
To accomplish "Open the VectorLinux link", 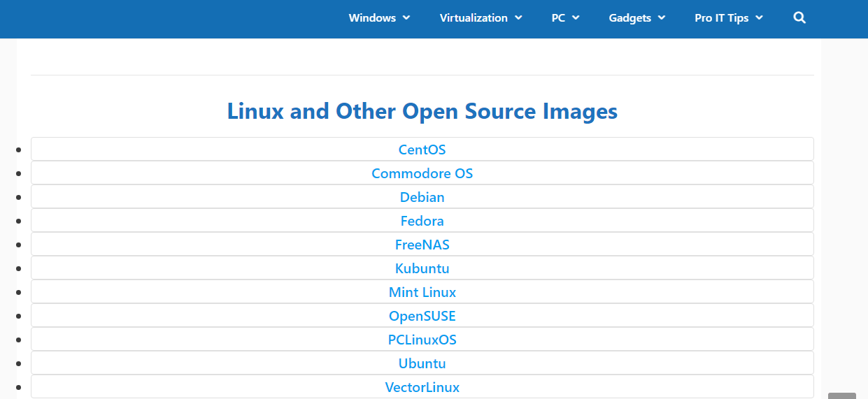I will [x=422, y=387].
